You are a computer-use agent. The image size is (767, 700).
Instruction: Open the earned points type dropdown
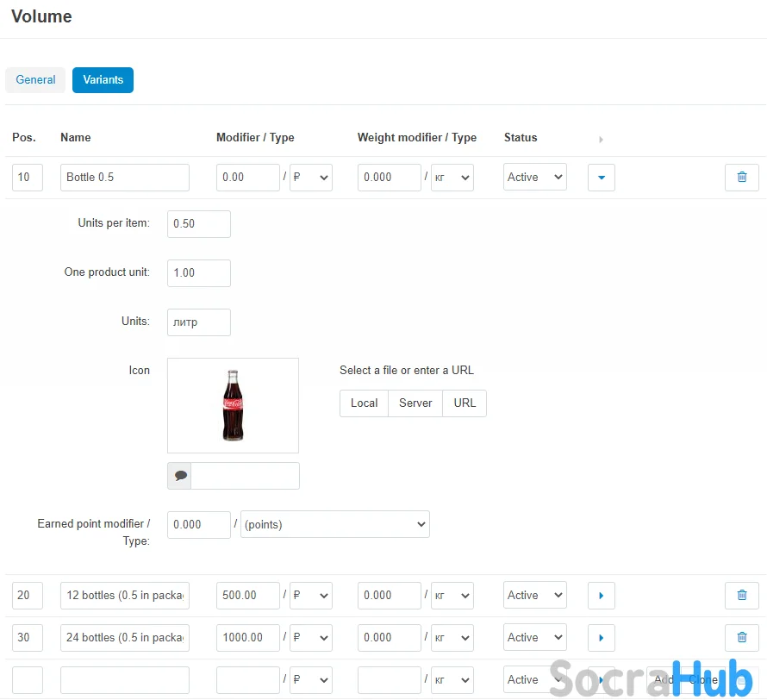click(x=334, y=524)
